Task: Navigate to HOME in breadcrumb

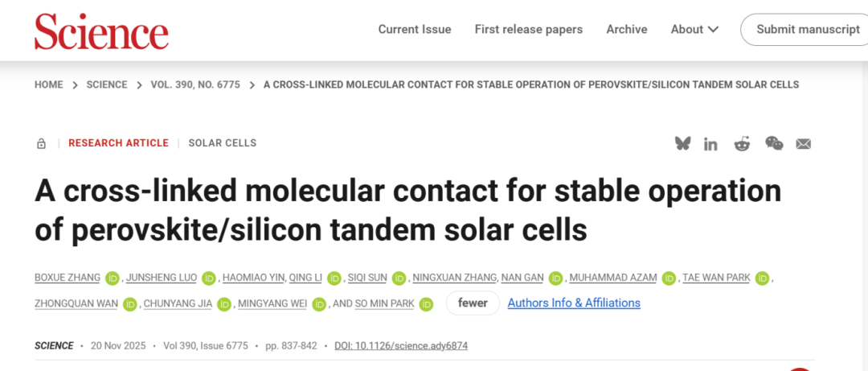Action: 48,85
